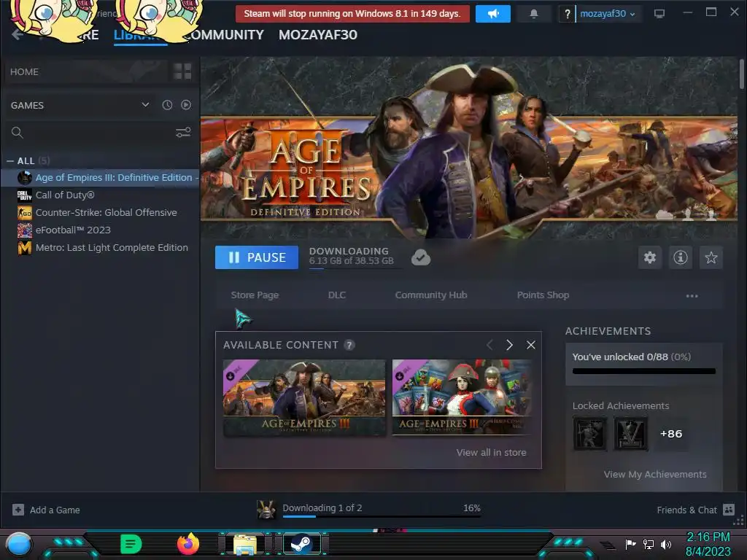The height and width of the screenshot is (560, 747).
Task: Open MOZAYAF30 profile menu
Action: click(318, 35)
